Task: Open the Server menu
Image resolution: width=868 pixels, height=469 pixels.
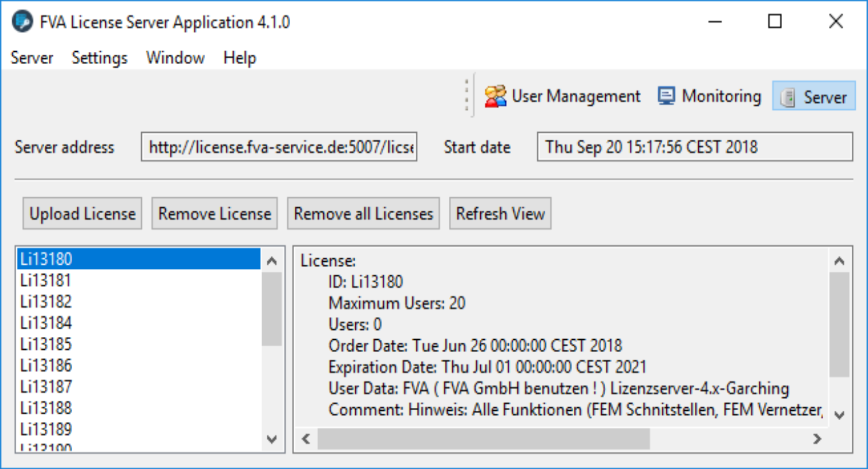Action: (32, 58)
